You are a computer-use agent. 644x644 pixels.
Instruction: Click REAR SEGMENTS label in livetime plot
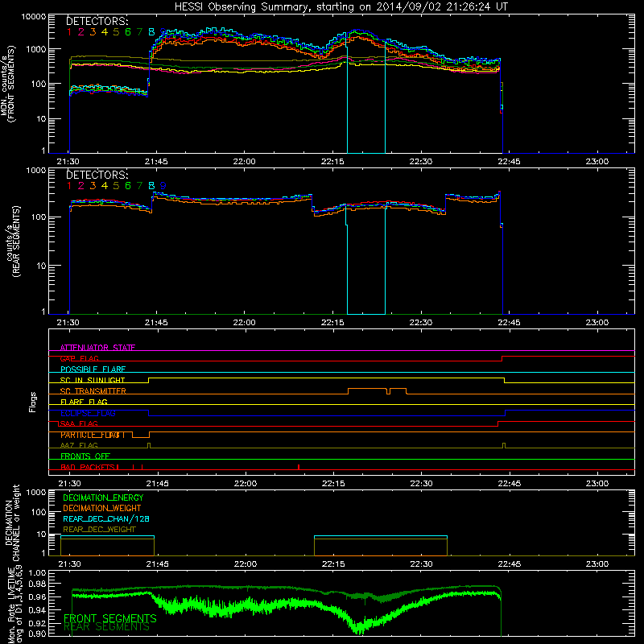(x=107, y=627)
